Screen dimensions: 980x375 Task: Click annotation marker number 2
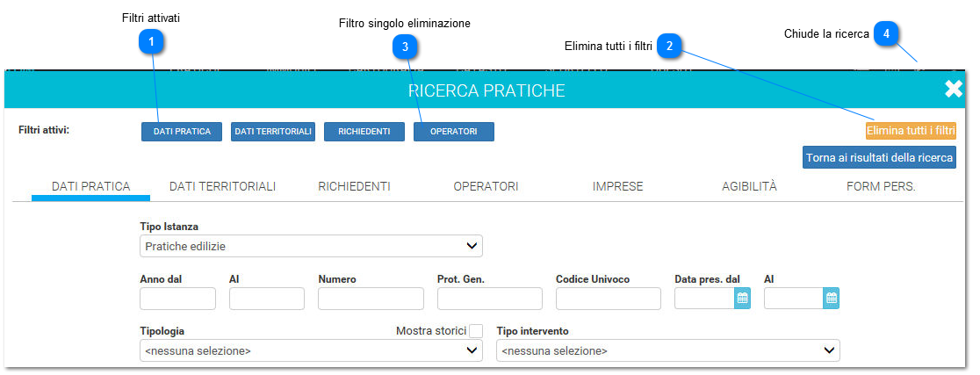[x=669, y=46]
